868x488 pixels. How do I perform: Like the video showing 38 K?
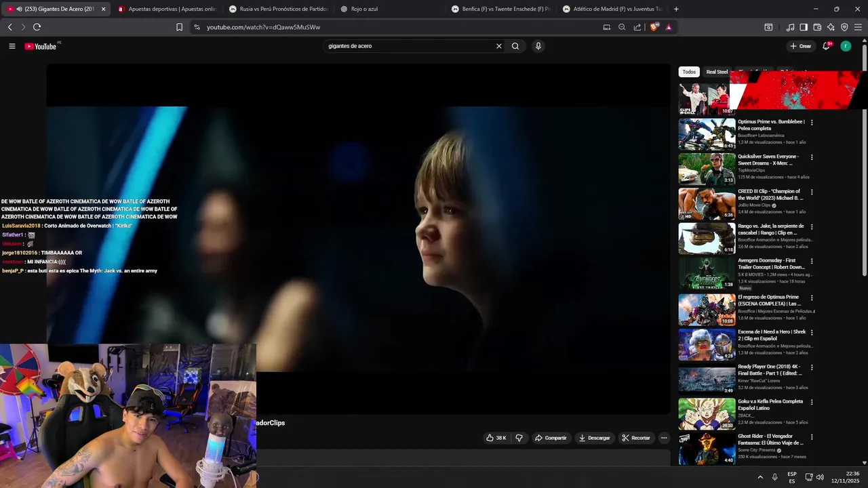[x=496, y=438]
